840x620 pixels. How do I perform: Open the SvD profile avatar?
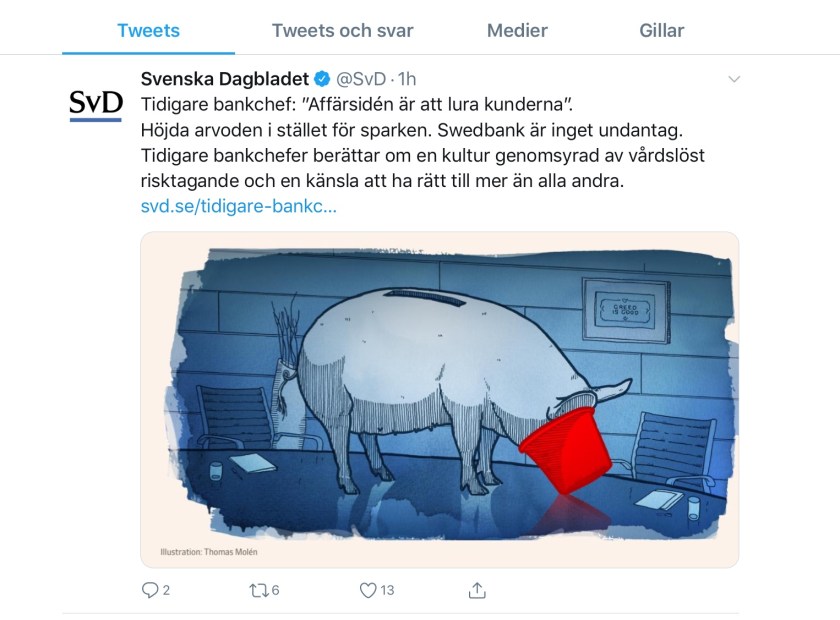click(96, 105)
